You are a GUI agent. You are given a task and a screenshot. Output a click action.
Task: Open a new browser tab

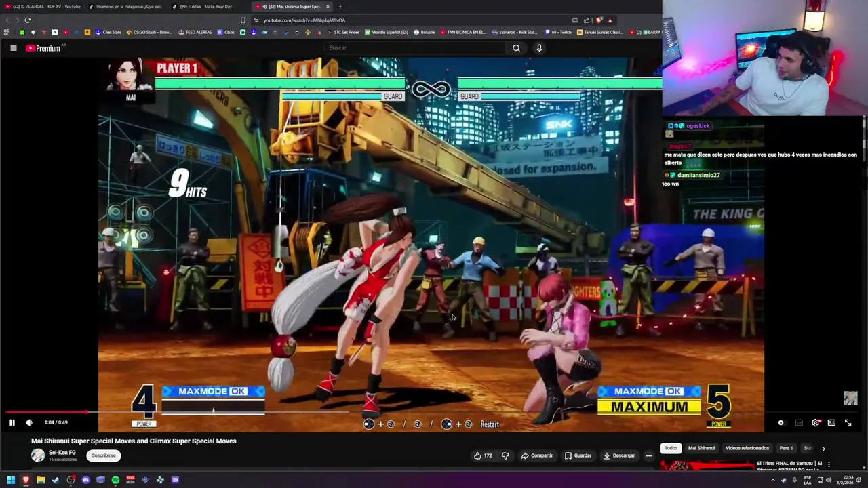point(340,7)
